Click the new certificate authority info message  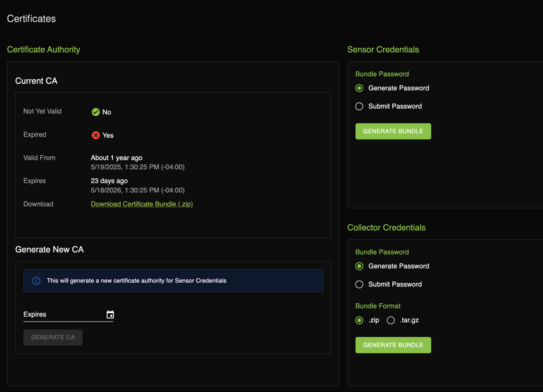pos(136,281)
